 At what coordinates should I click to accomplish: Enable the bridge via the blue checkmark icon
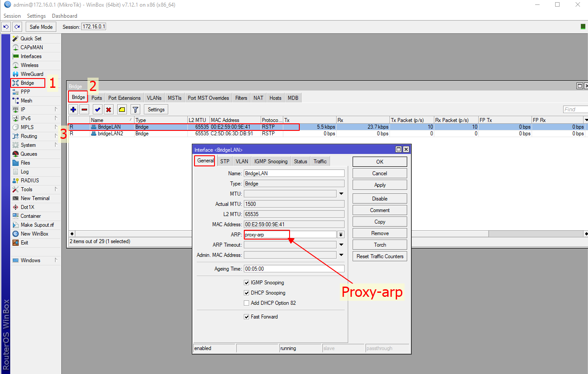click(97, 109)
